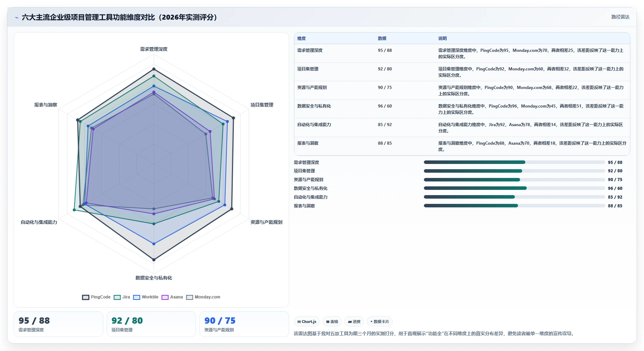Click Jira's outermost point on 自动化与集成能力 axis
This screenshot has height=351, width=644.
click(x=74, y=210)
